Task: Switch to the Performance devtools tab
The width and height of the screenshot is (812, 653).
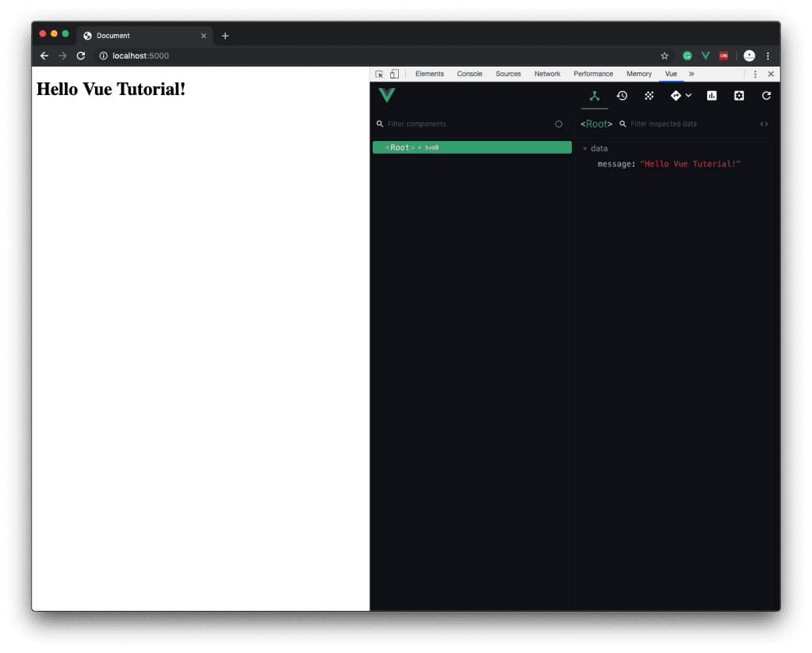Action: (593, 74)
